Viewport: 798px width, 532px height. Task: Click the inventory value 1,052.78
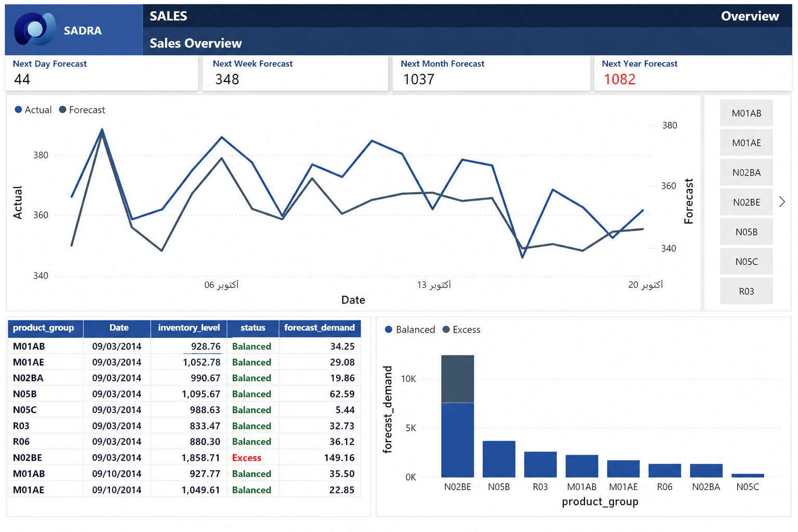(202, 362)
